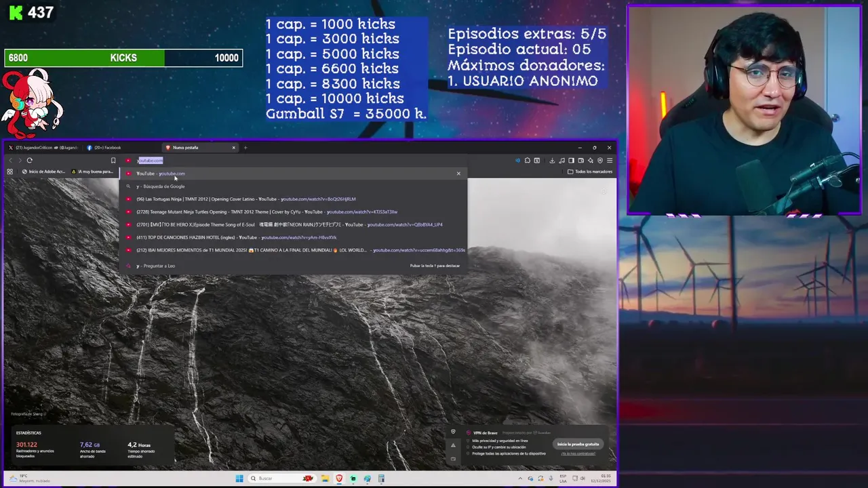This screenshot has height=488, width=868.
Task: Toggle the browser sidebar panel icon
Action: (x=571, y=161)
